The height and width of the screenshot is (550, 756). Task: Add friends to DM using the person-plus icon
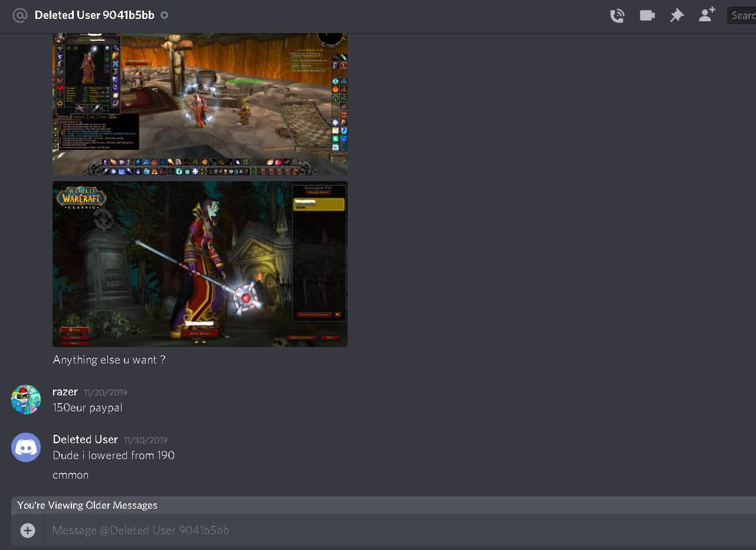coord(707,15)
